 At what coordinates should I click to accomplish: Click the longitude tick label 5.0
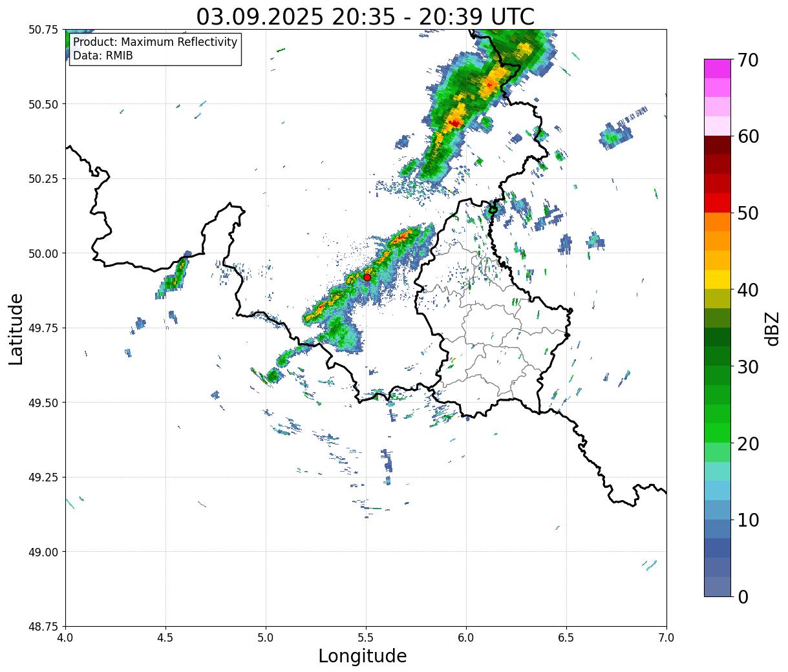point(266,638)
